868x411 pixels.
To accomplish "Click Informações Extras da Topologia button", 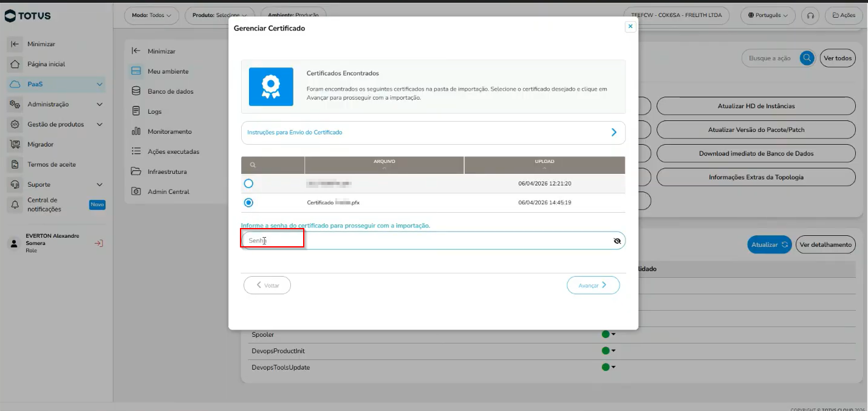I will (756, 177).
